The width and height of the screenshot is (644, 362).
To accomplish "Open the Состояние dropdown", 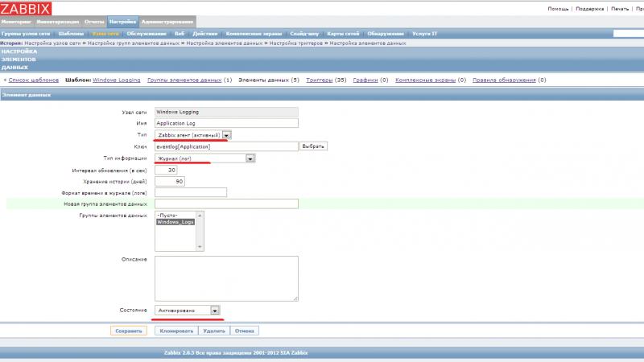I will [x=214, y=310].
